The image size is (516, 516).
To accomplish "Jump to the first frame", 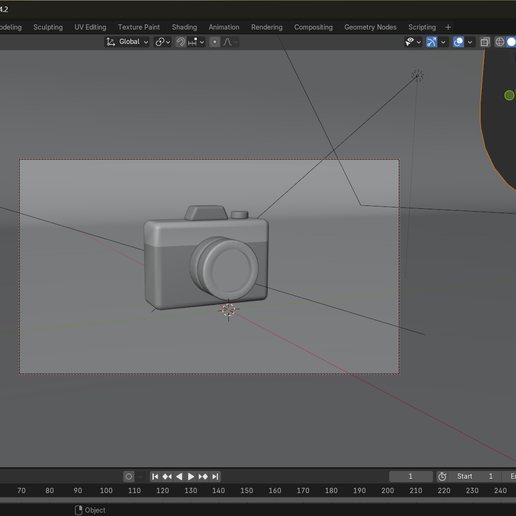I will (x=155, y=477).
